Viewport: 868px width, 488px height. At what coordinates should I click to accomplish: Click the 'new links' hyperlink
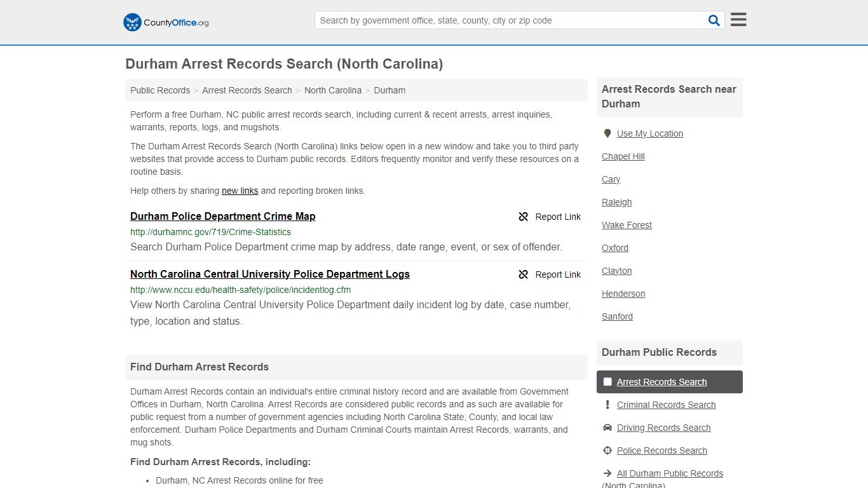click(240, 191)
